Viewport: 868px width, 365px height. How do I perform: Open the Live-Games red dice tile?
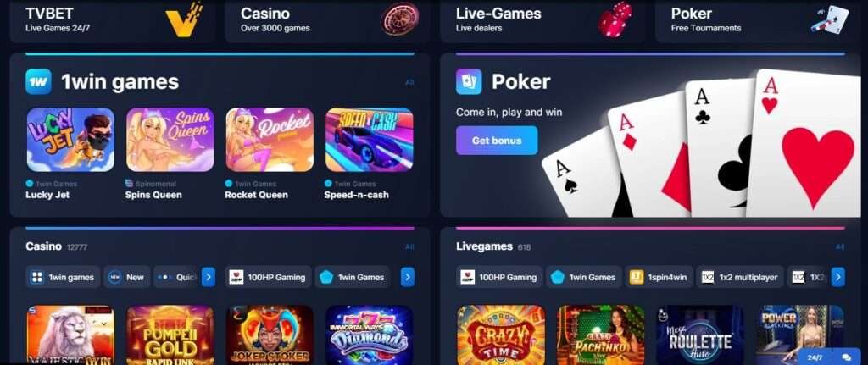[x=542, y=21]
